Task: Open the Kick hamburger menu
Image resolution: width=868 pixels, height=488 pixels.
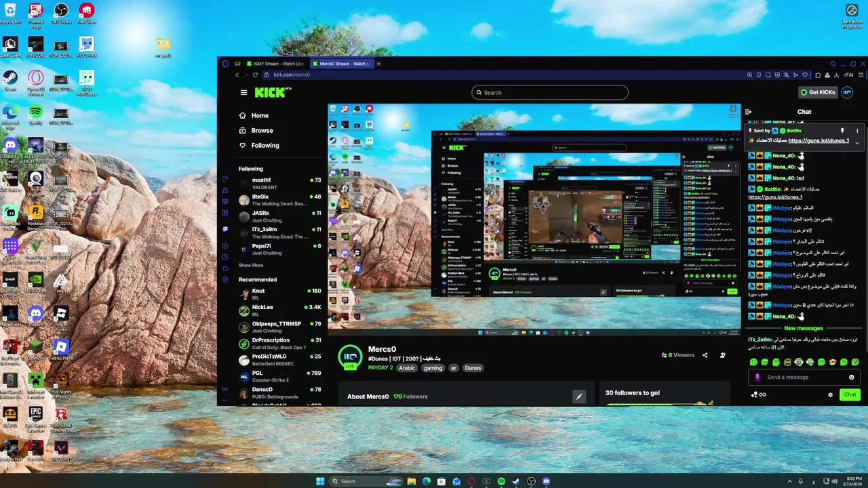Action: [243, 92]
